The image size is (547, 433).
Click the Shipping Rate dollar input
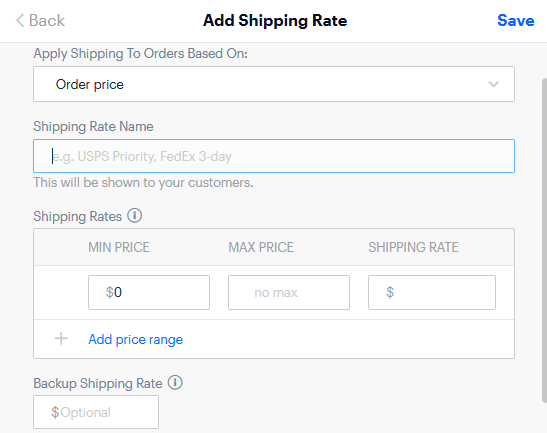[432, 292]
